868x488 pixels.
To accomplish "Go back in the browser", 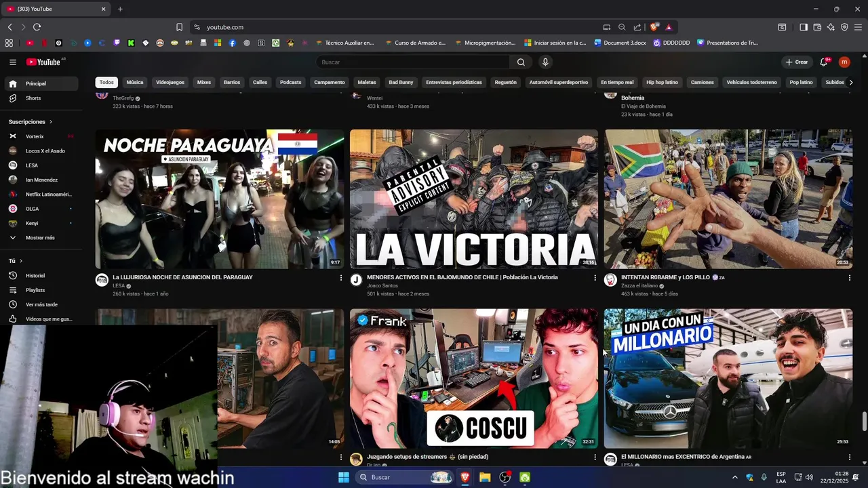I will point(9,27).
